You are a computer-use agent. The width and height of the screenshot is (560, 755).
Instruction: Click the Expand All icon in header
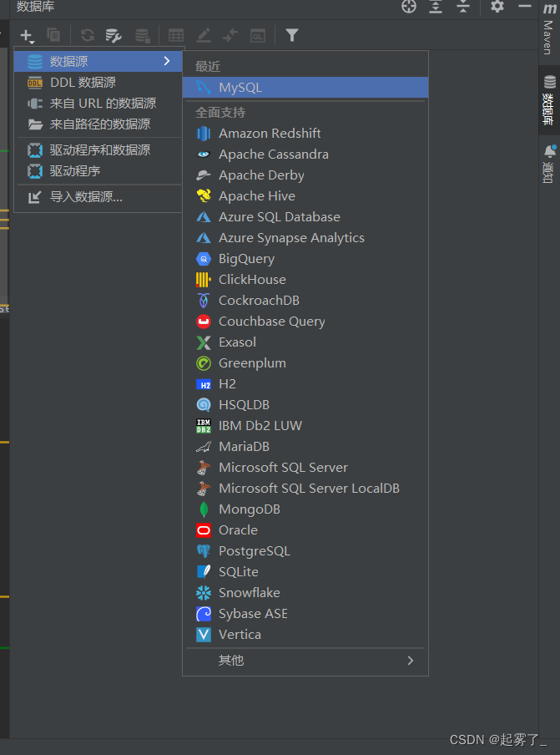coord(436,6)
